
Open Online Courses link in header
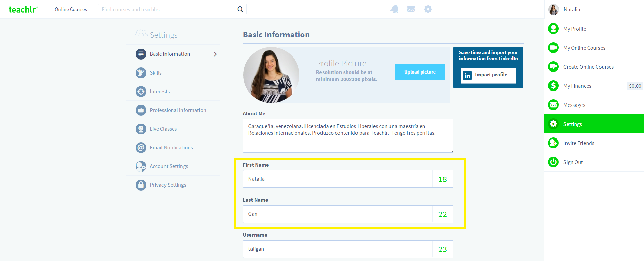[71, 9]
